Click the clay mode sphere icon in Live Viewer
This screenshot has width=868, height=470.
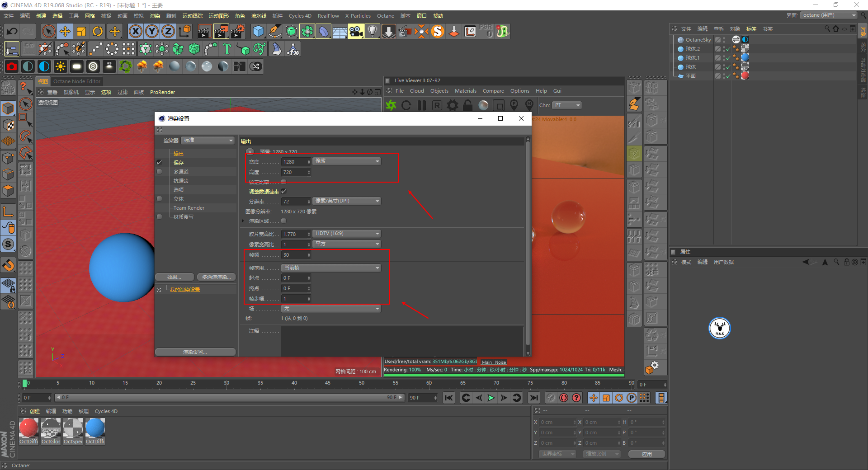483,105
